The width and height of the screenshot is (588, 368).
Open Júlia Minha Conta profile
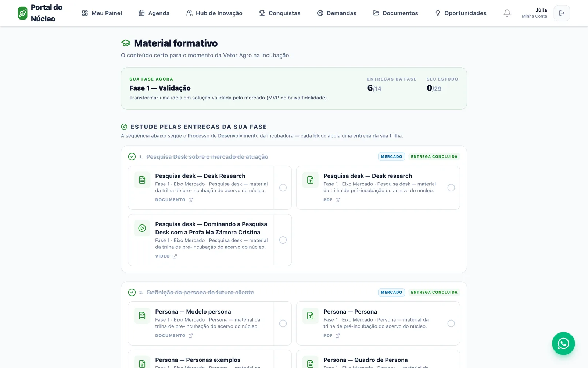[534, 13]
